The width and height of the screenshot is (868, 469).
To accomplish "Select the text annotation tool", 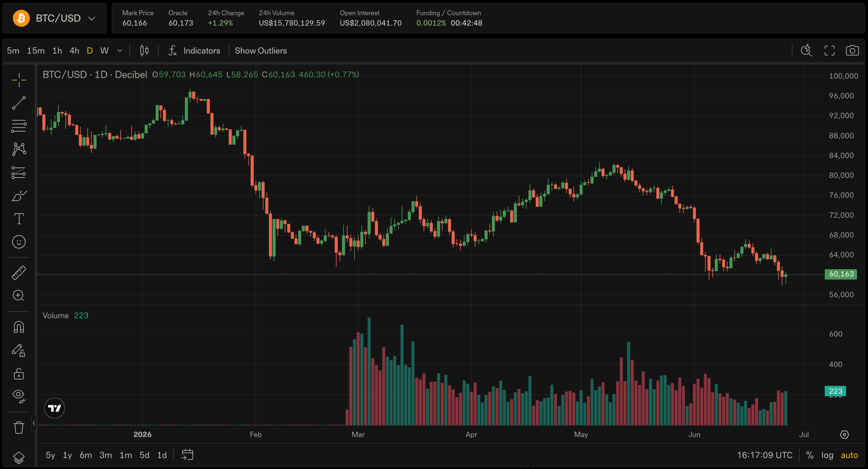I will [19, 219].
